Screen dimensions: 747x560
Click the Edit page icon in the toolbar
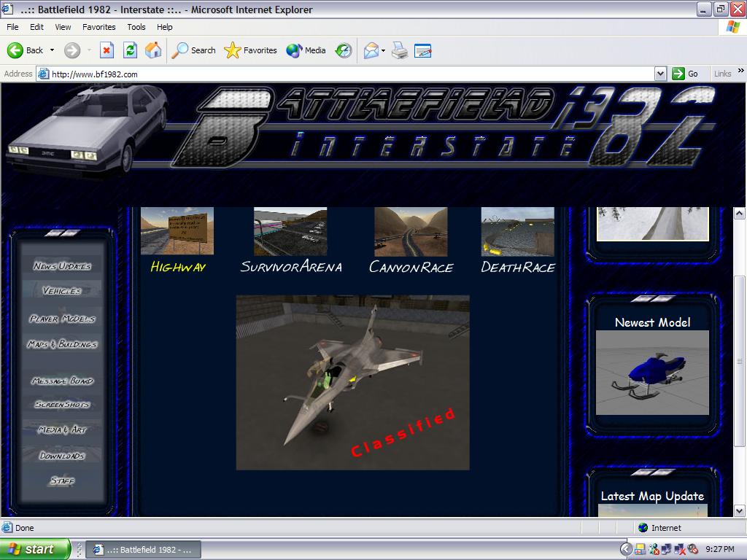pos(422,50)
